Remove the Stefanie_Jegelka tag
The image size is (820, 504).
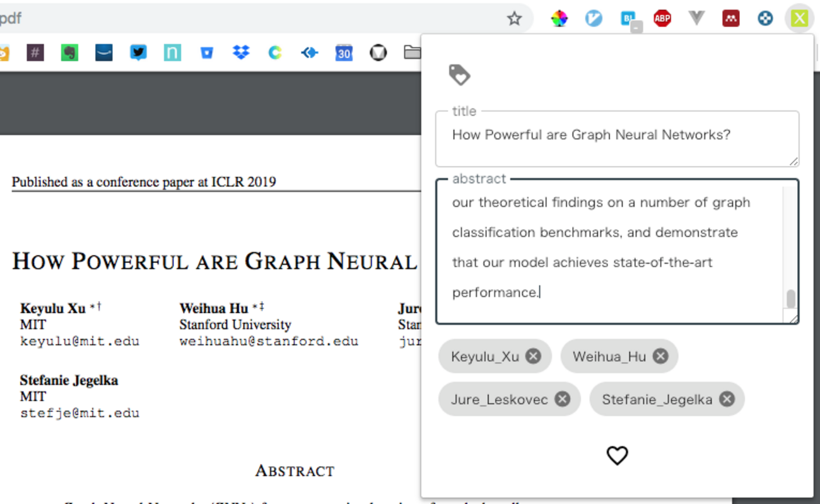click(727, 399)
